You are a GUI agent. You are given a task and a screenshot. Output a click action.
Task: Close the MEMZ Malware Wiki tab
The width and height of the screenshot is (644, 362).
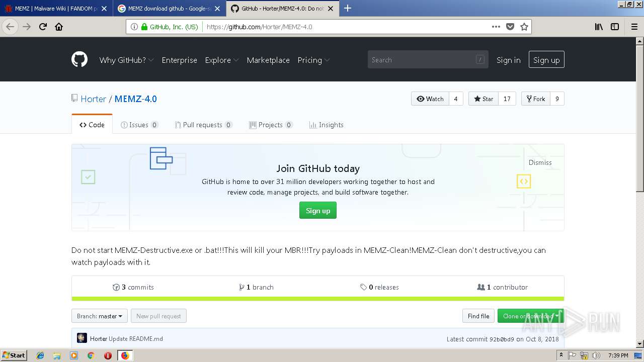(x=105, y=9)
